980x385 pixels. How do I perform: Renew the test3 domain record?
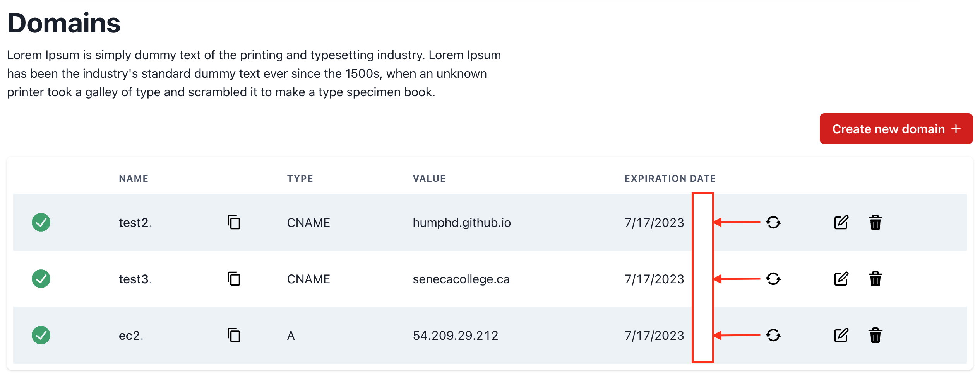[x=773, y=279]
